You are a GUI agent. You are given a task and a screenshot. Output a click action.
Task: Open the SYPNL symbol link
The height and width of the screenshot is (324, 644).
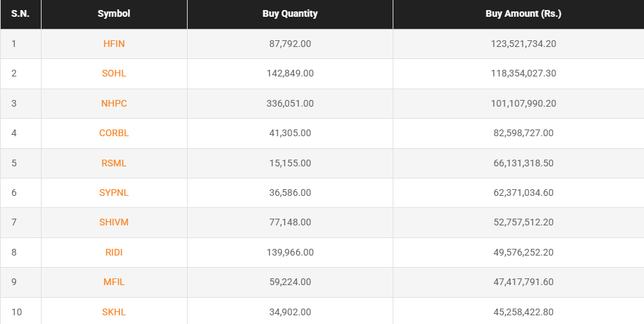114,193
